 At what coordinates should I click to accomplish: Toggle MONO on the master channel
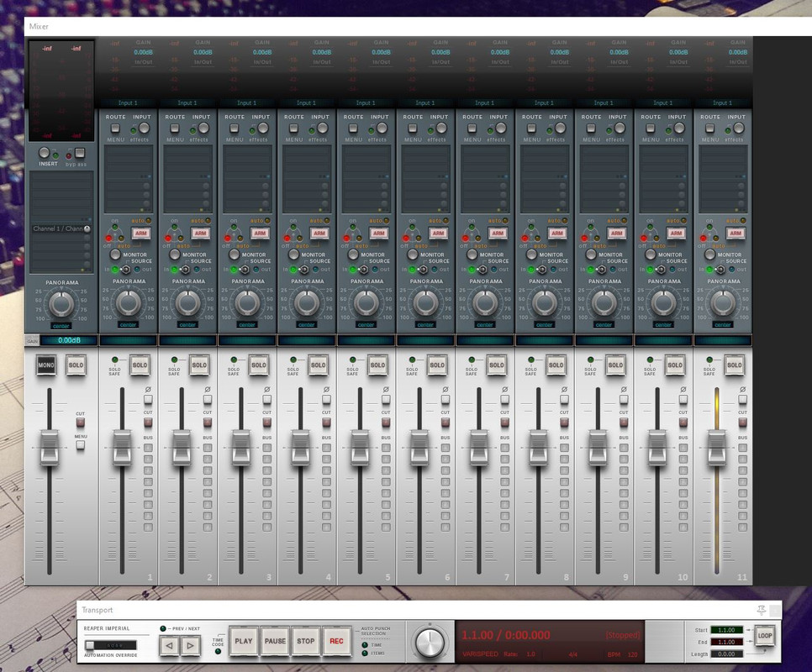coord(46,365)
